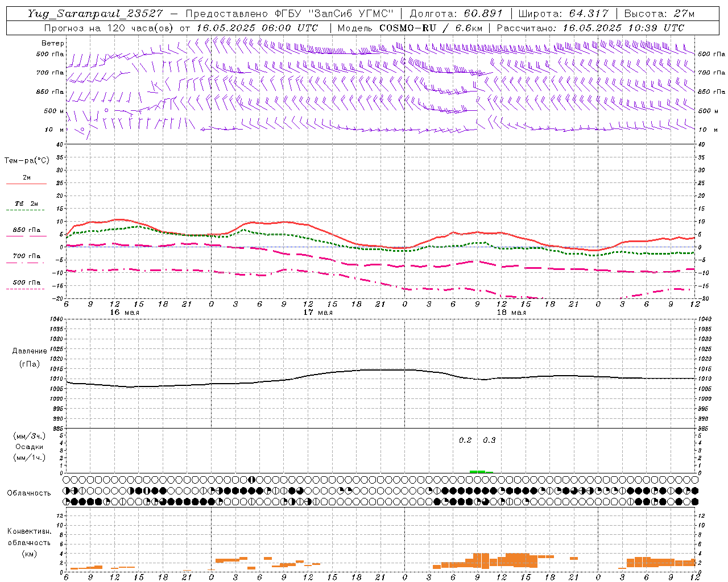728x582 pixels.
Task: Click the 'Конвективн.' convective cloud label
Action: click(29, 531)
